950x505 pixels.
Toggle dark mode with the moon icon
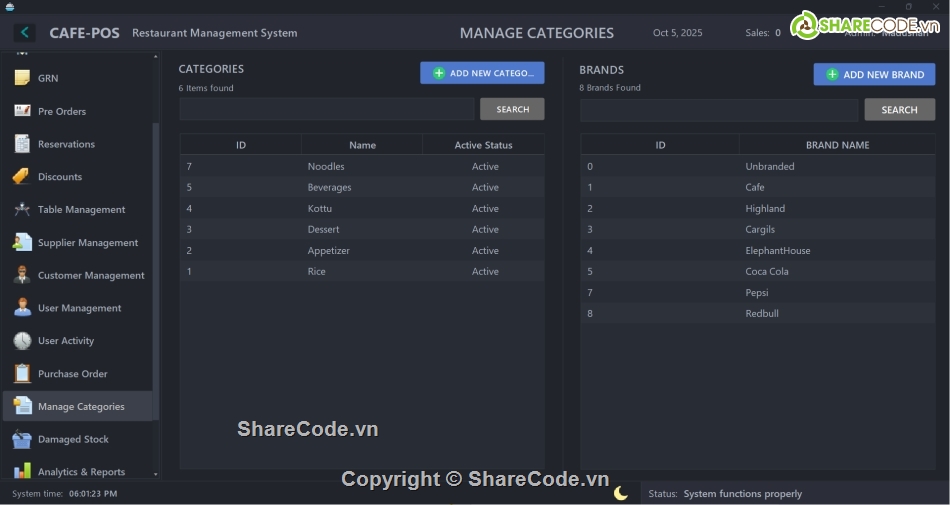(x=621, y=493)
